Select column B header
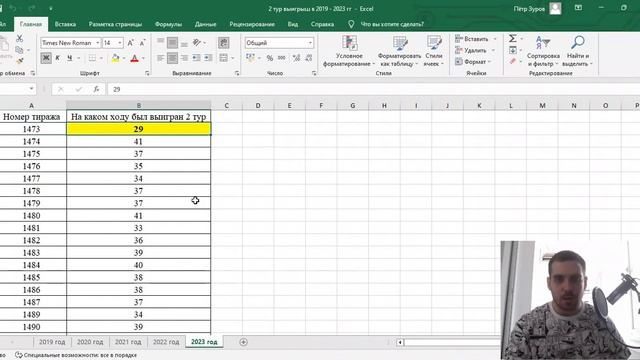The width and height of the screenshot is (640, 360). click(139, 105)
